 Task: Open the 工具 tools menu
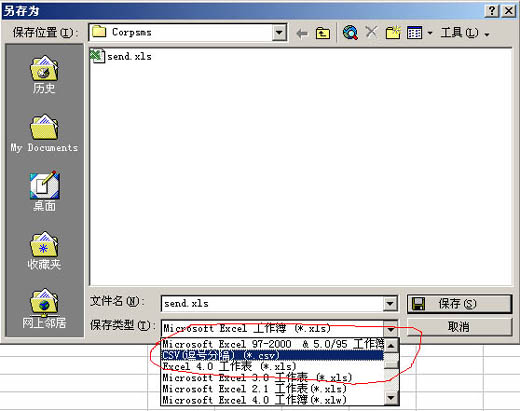coord(465,33)
